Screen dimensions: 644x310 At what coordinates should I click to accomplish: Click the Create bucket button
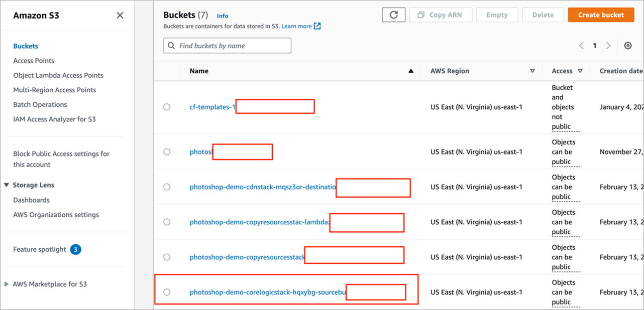[x=601, y=15]
